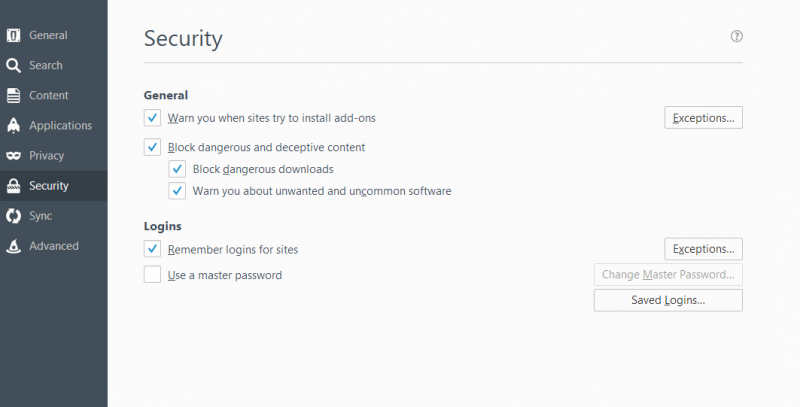
Task: Click the General sidebar icon
Action: 13,36
